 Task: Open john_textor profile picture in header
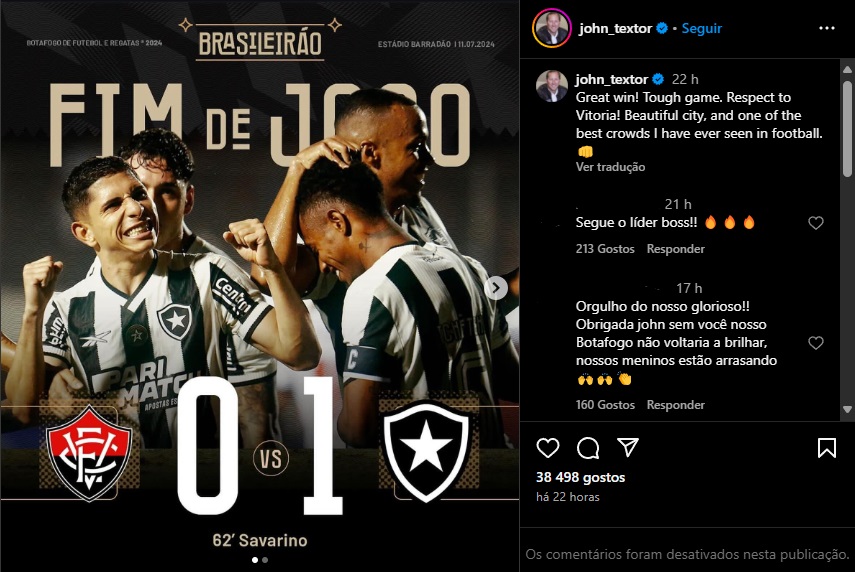pyautogui.click(x=551, y=28)
